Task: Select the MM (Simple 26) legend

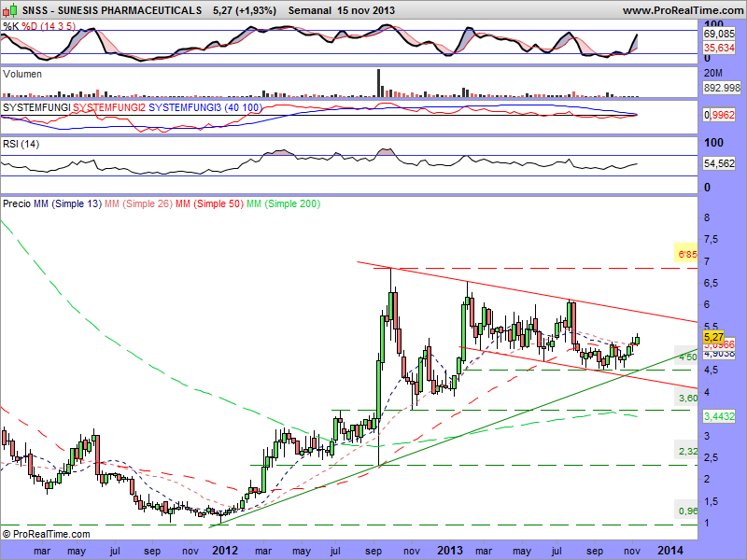Action: 138,203
